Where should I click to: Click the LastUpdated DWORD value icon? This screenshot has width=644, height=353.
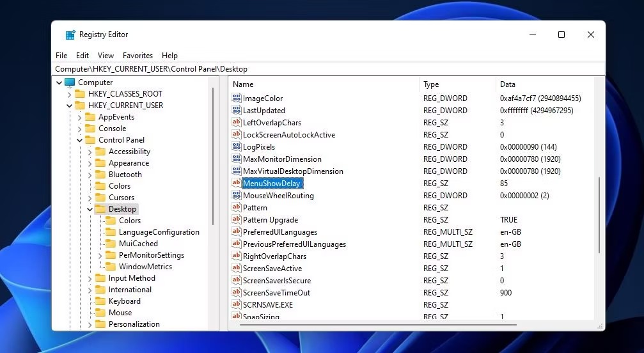(236, 110)
